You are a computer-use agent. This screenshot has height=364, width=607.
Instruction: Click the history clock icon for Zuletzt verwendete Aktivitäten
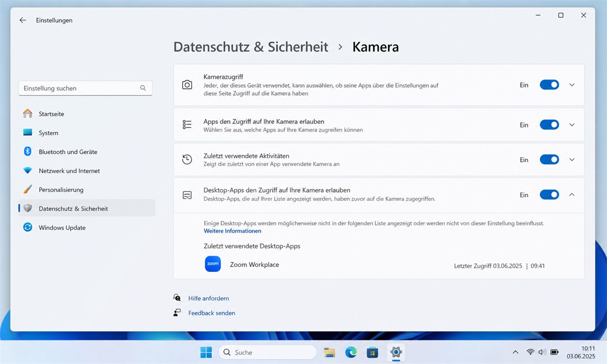(187, 160)
